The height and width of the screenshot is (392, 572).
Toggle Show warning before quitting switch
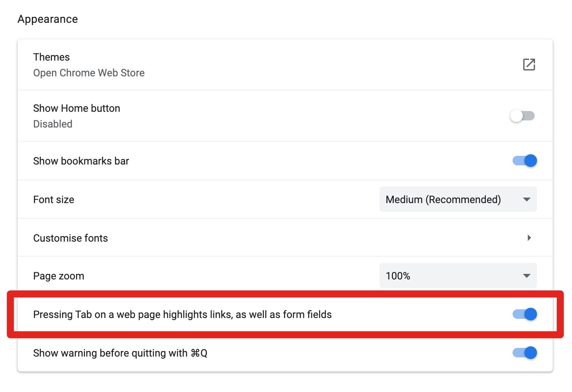point(524,353)
